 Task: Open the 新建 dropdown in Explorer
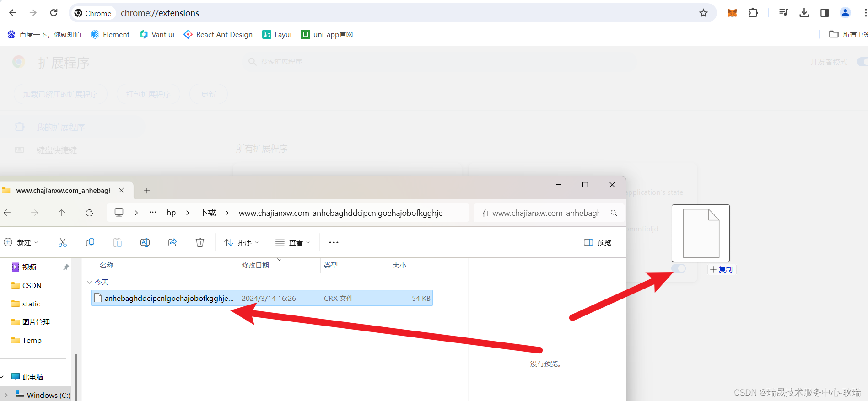21,242
